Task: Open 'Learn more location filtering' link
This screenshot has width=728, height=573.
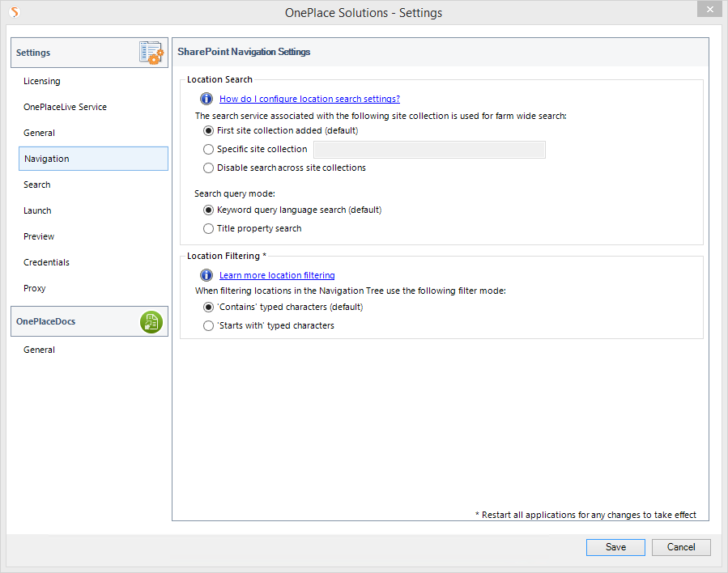Action: pos(277,275)
